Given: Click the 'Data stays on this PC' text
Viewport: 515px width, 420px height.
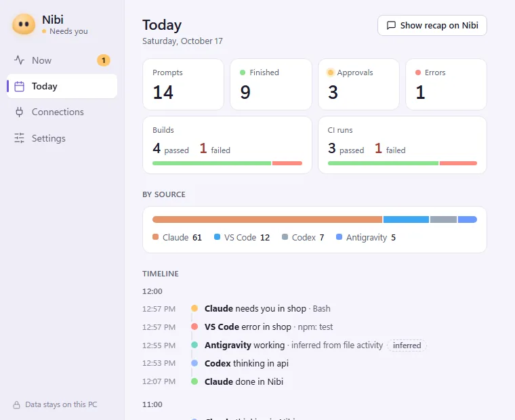Looking at the screenshot, I should tap(61, 404).
